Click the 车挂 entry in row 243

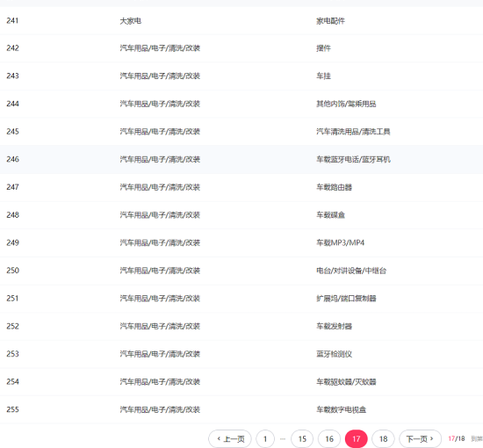(x=323, y=76)
